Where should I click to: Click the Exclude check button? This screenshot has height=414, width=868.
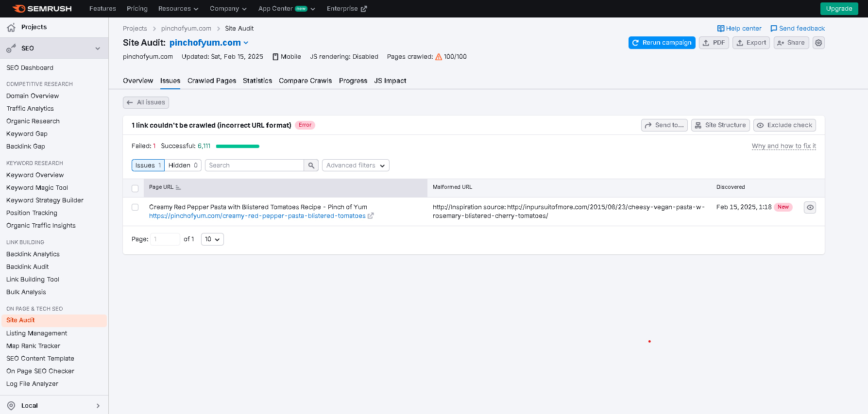[x=784, y=125]
